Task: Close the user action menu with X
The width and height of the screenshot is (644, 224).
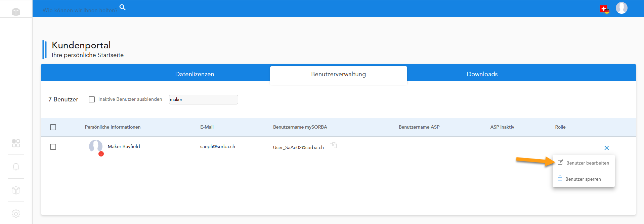Action: pos(607,148)
